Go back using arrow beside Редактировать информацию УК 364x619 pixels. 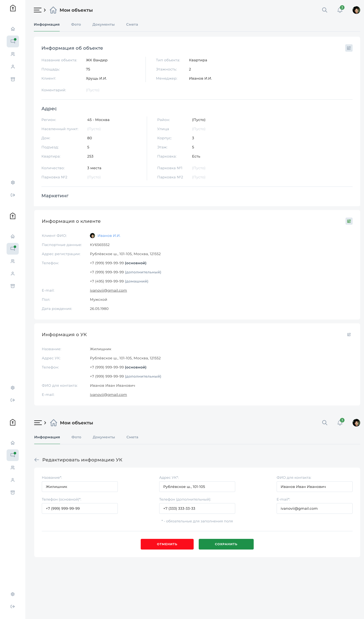tap(37, 460)
